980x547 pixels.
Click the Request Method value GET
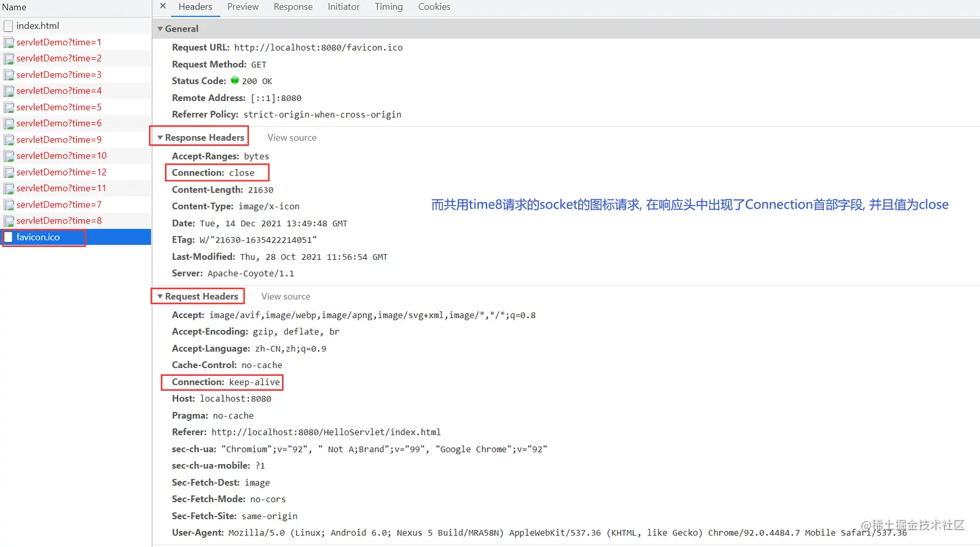pyautogui.click(x=259, y=65)
